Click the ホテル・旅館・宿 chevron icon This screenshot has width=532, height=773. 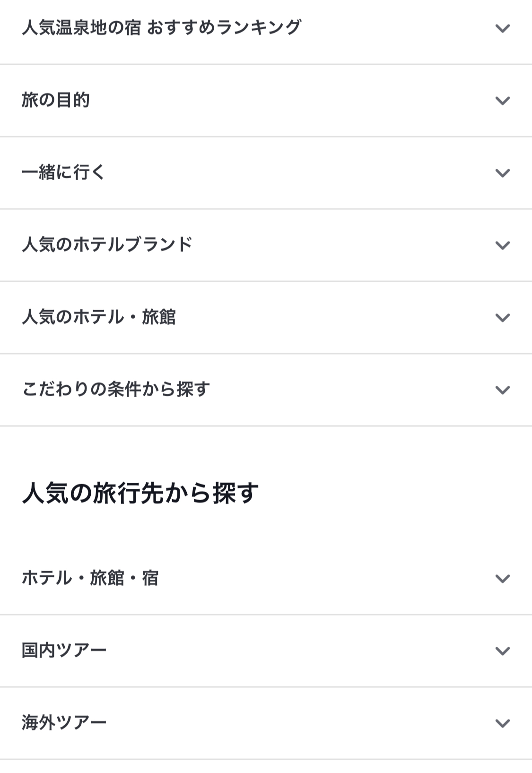pos(502,579)
